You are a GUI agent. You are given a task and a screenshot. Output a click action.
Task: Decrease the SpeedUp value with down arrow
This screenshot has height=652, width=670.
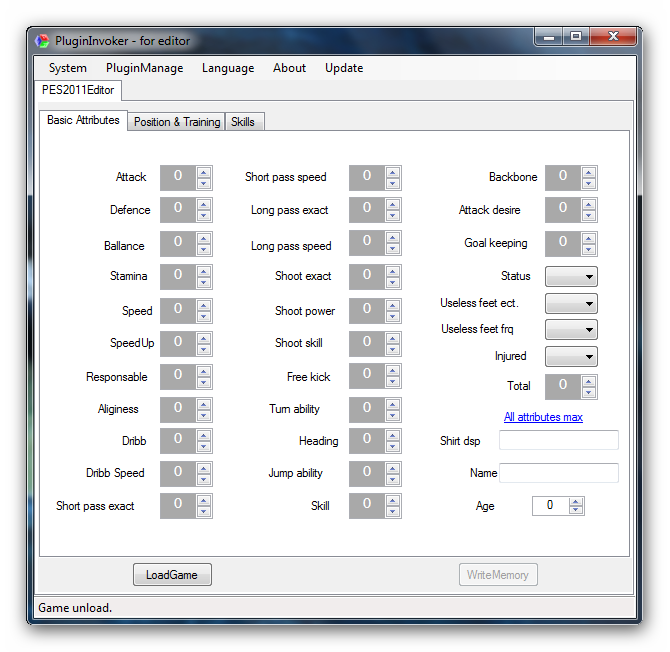point(204,349)
